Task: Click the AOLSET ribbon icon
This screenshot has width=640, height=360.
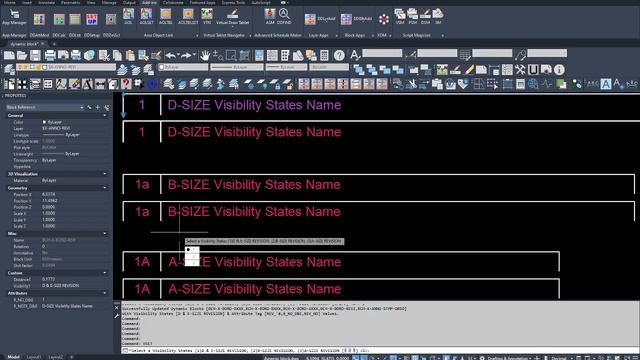Action: coord(146,16)
